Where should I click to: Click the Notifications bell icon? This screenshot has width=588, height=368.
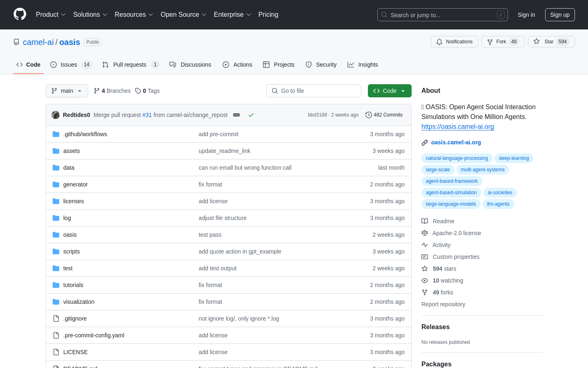[x=439, y=42]
